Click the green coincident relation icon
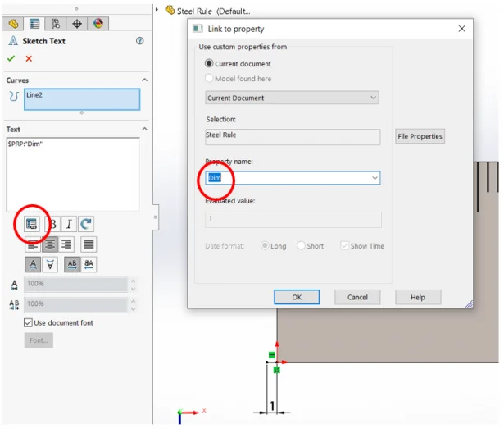This screenshot has width=504, height=429. tap(277, 370)
